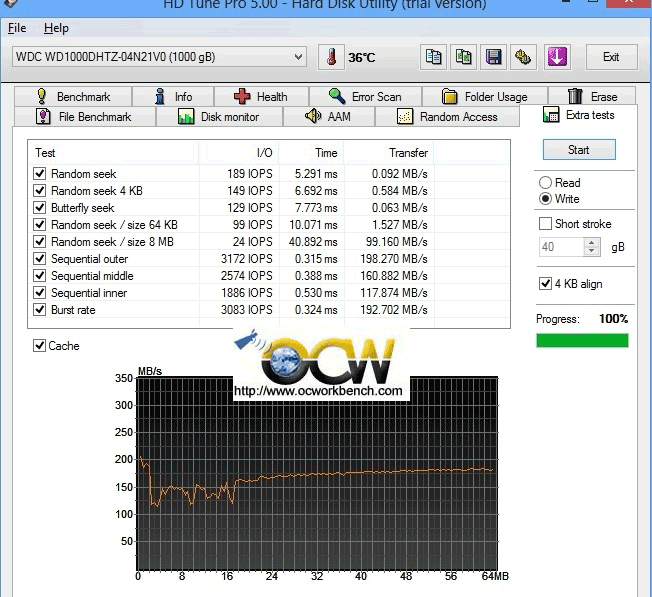The height and width of the screenshot is (597, 652).
Task: Click the 117.874 MB/s transfer value
Action: (394, 293)
